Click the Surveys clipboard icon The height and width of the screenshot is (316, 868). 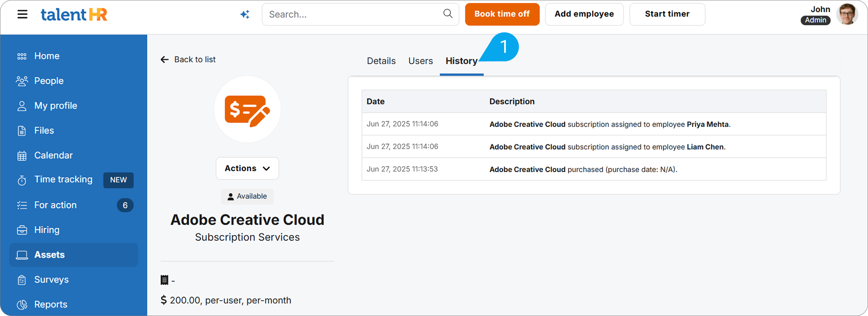click(x=22, y=280)
